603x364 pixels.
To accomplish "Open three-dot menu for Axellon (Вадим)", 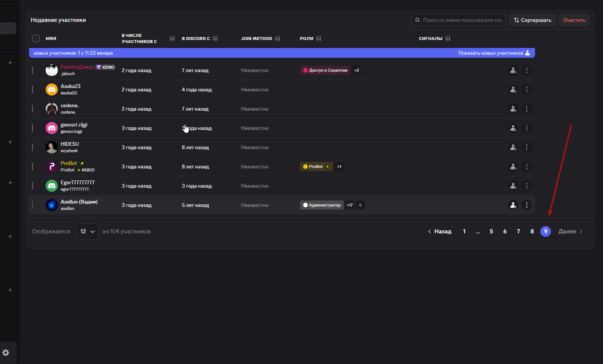I will coord(527,205).
